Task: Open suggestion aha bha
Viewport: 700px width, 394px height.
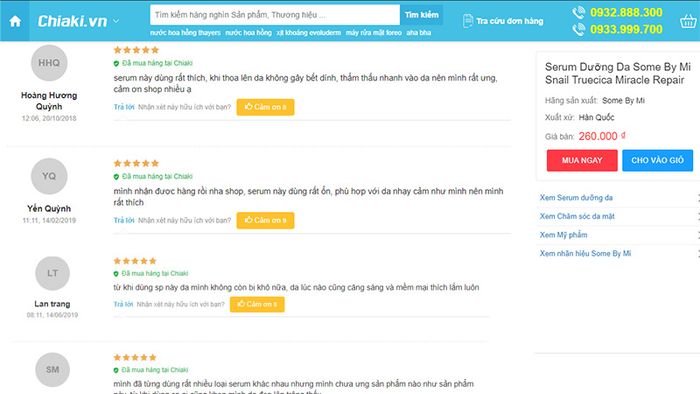Action: (x=419, y=33)
